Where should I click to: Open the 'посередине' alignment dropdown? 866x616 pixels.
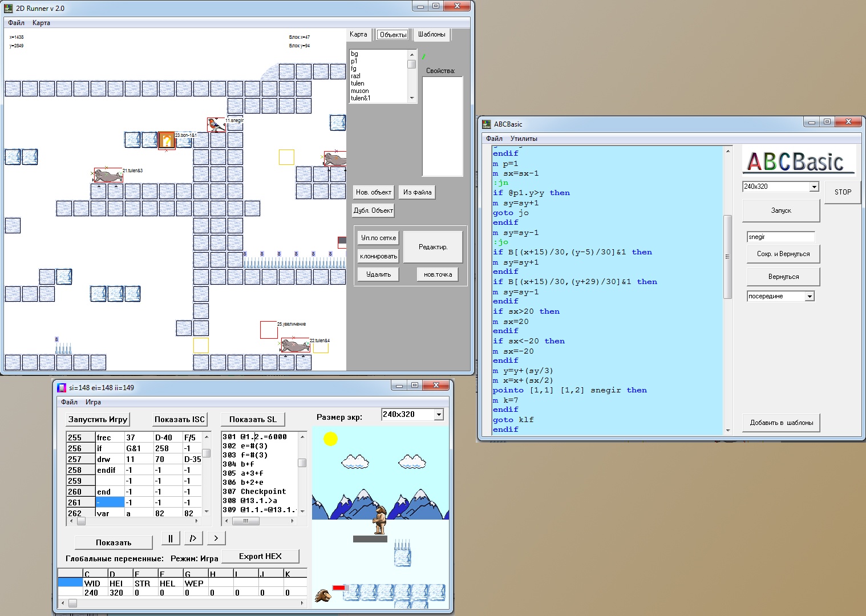[x=810, y=296]
